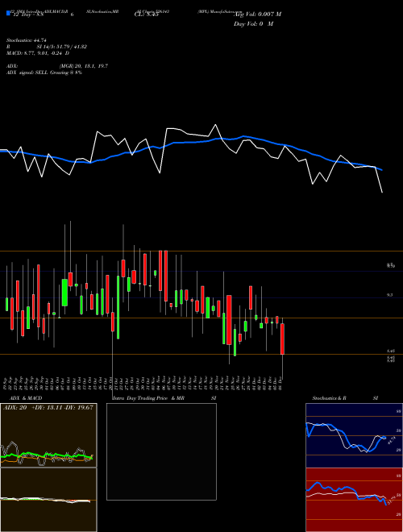
Task: Click the white price line's final point
Action: click(x=382, y=193)
